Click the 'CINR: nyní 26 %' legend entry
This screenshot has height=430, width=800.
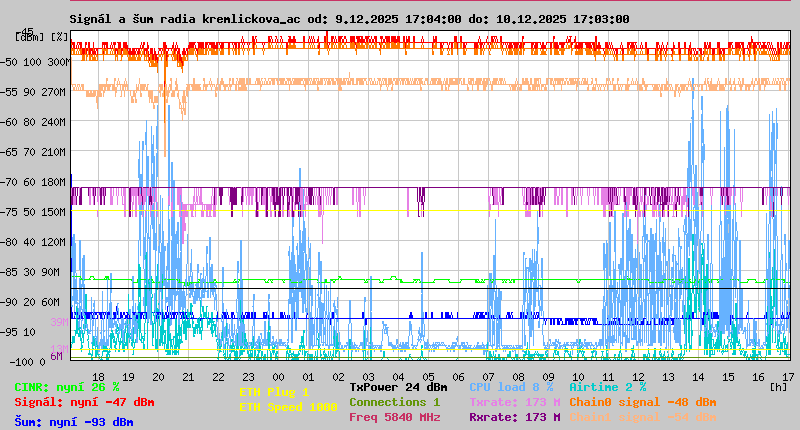coord(67,387)
